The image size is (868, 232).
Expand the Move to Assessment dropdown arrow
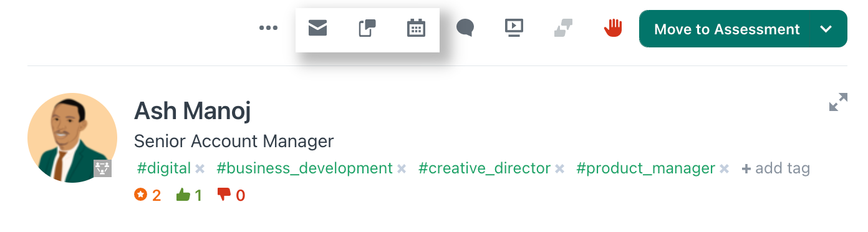[x=826, y=29]
